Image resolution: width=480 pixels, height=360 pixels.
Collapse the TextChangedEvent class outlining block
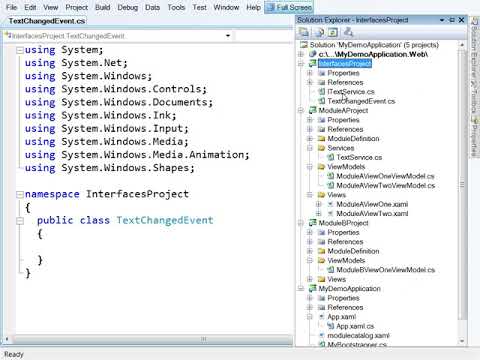[x=20, y=221]
